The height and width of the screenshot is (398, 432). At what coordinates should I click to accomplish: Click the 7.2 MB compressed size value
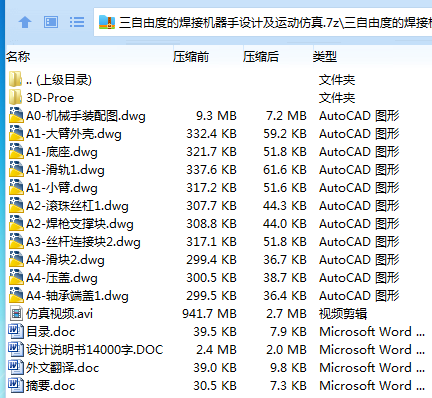click(286, 116)
